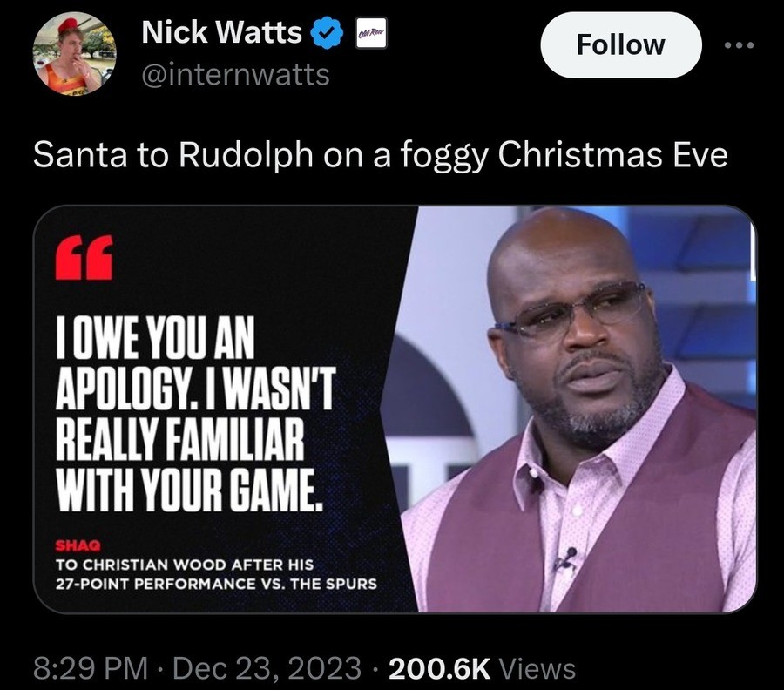Viewport: 784px width, 690px height.
Task: Click the word Views beside 200.6K
Action: [x=537, y=669]
